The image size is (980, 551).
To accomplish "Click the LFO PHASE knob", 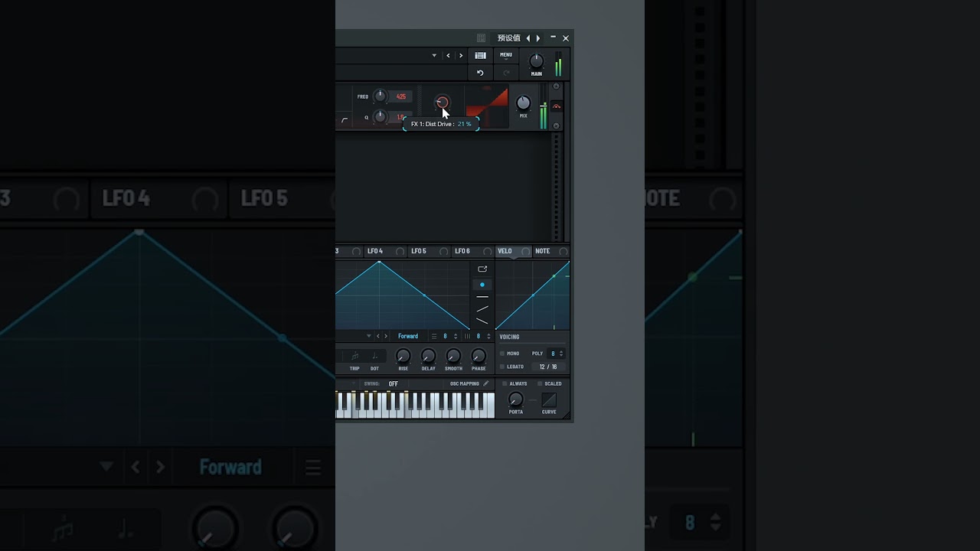I will coord(479,356).
